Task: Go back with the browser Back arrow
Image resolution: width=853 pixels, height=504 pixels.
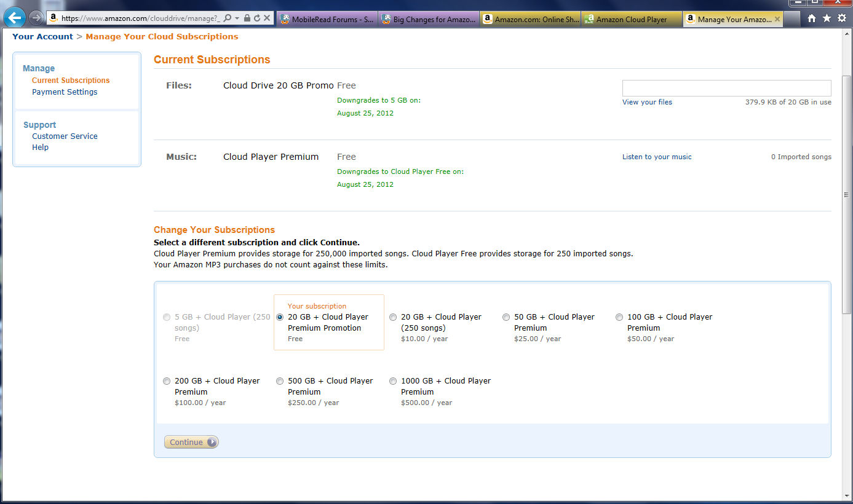Action: [x=15, y=17]
